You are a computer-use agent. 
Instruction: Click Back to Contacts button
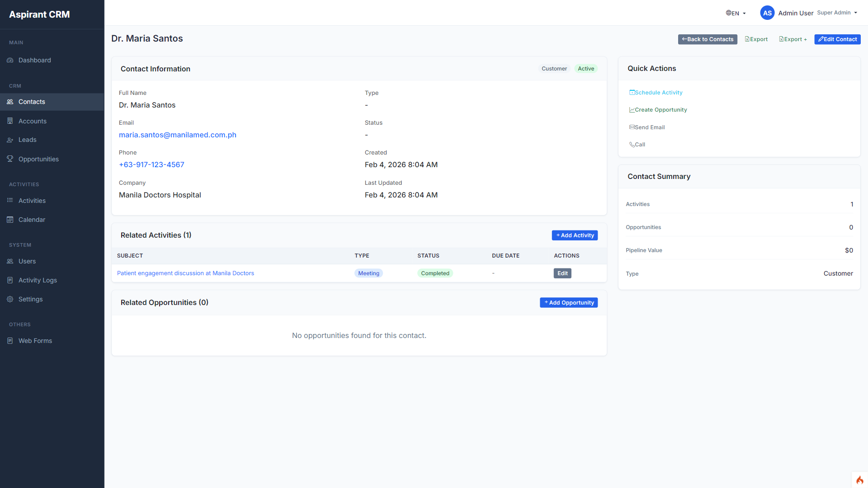(x=708, y=39)
